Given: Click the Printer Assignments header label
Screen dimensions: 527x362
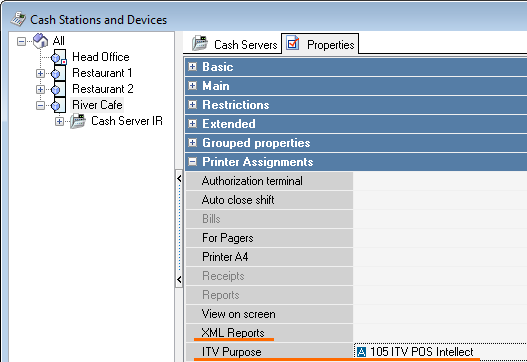Looking at the screenshot, I should [257, 162].
